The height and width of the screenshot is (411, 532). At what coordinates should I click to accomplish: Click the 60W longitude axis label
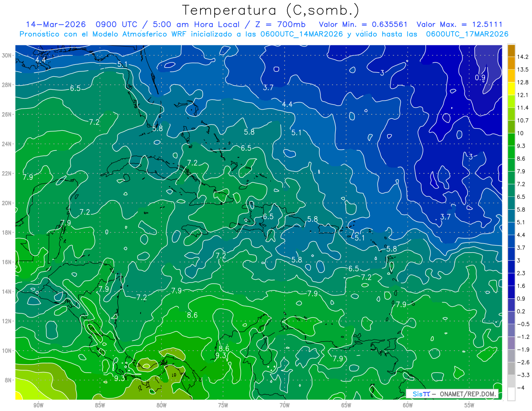point(408,405)
